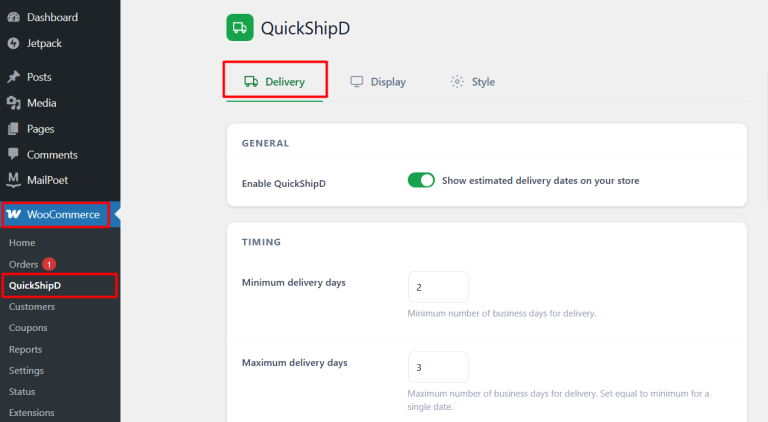Click the truck icon on Delivery tab
This screenshot has height=422, width=768.
pyautogui.click(x=251, y=81)
